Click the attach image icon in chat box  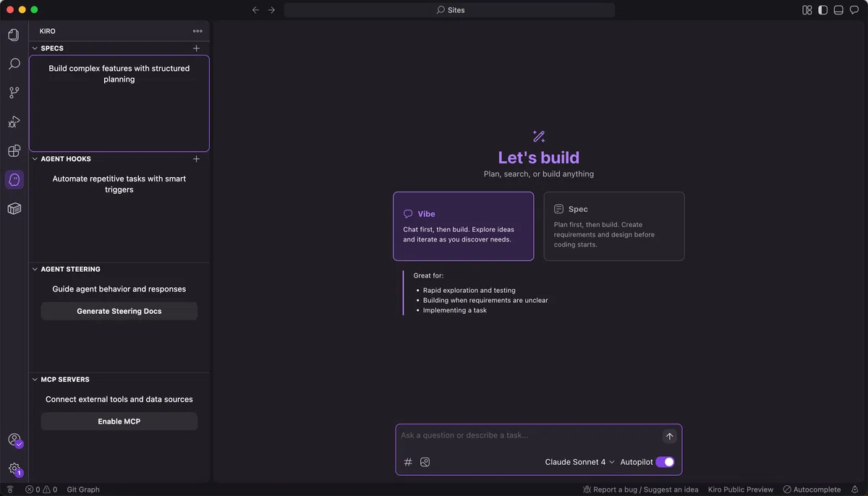click(x=425, y=462)
